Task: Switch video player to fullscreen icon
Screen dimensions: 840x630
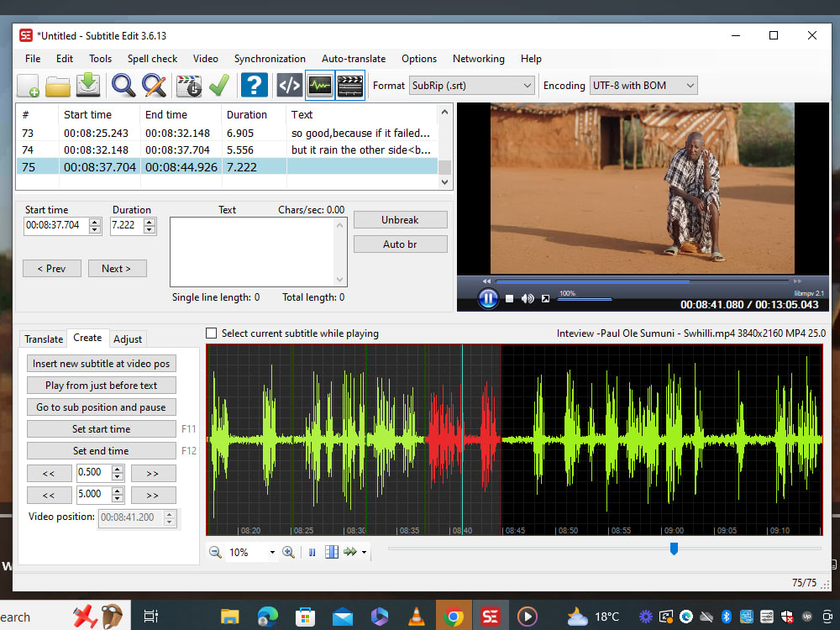Action: pos(545,298)
